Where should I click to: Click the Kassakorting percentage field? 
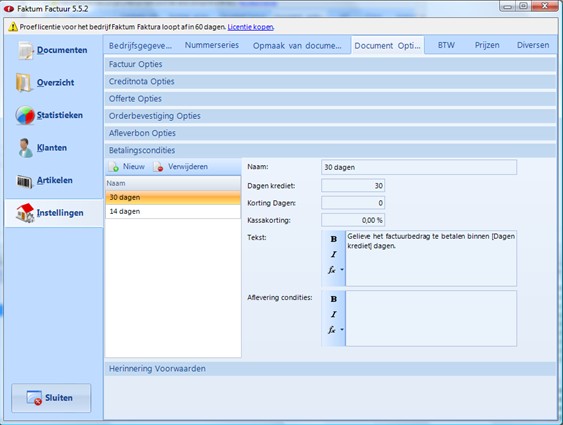pos(353,220)
